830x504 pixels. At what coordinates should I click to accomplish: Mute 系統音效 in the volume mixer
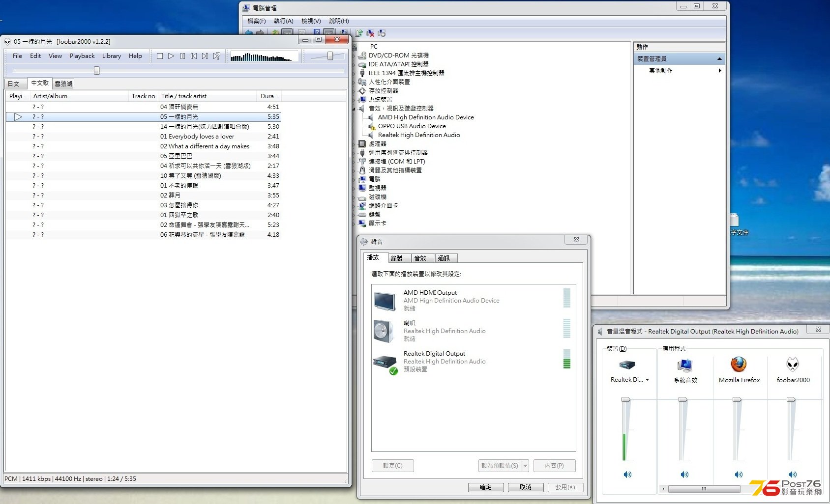click(x=684, y=475)
